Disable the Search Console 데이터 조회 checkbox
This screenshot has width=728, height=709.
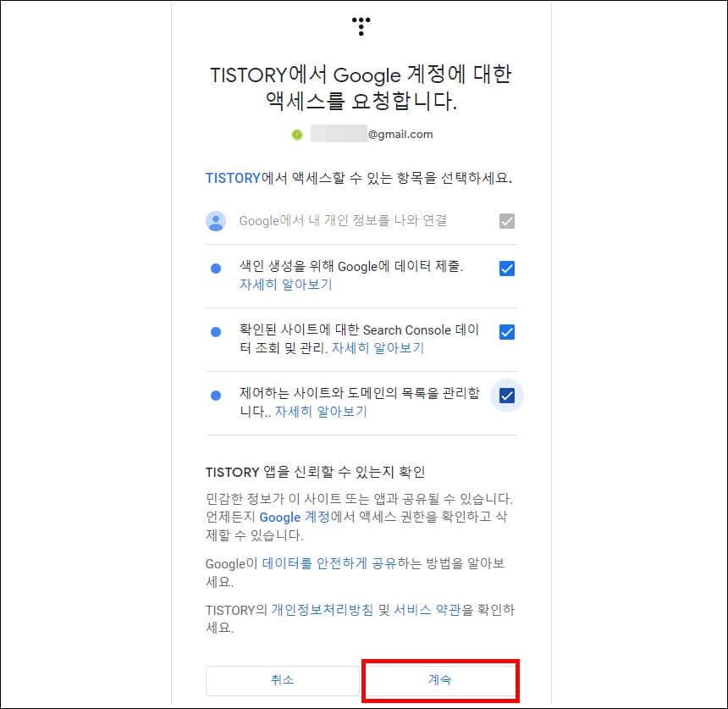pos(506,331)
